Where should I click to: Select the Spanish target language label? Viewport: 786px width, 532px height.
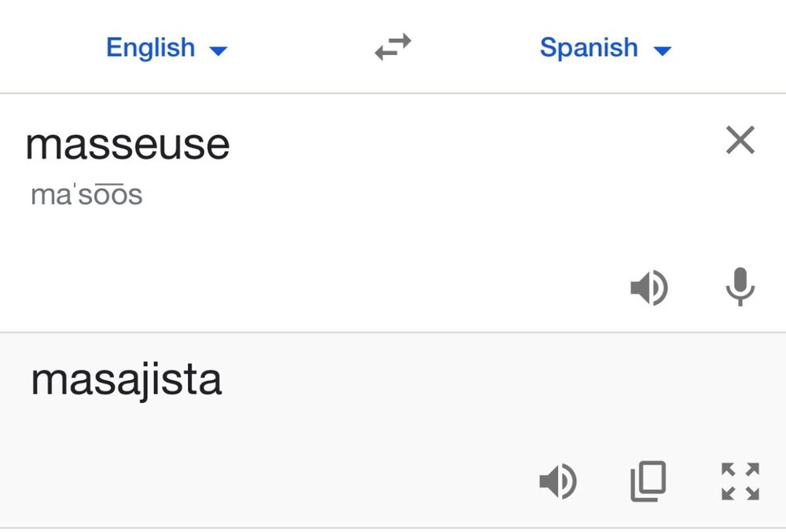[x=588, y=48]
